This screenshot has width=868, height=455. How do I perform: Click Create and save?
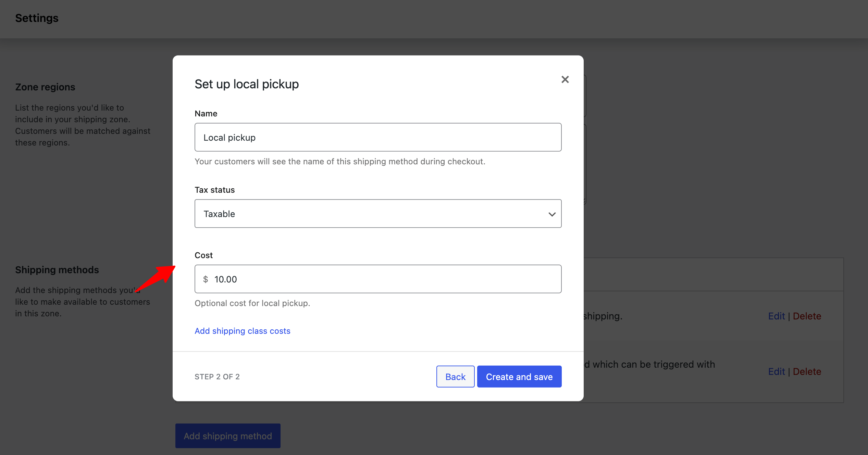(x=519, y=376)
